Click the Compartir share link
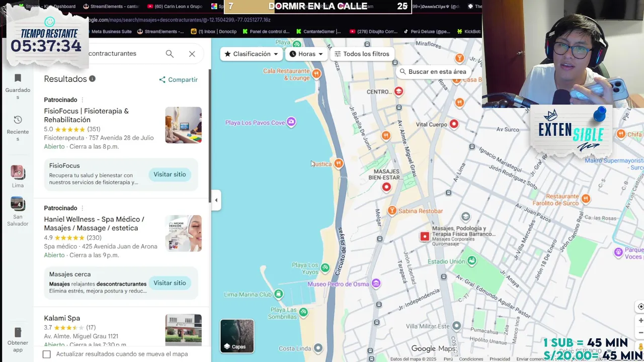 (x=178, y=79)
